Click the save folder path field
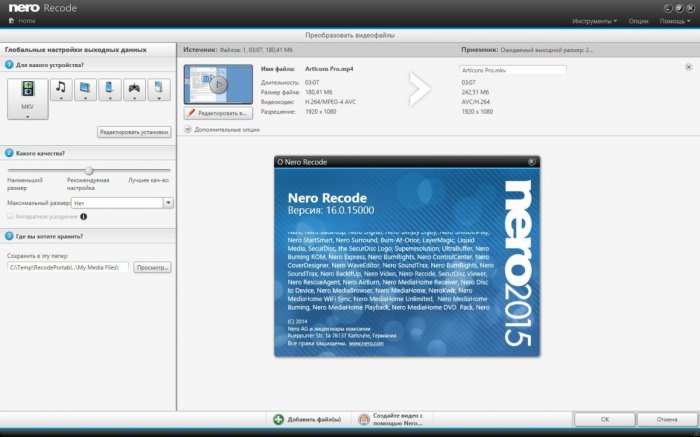700x437 pixels. point(68,267)
